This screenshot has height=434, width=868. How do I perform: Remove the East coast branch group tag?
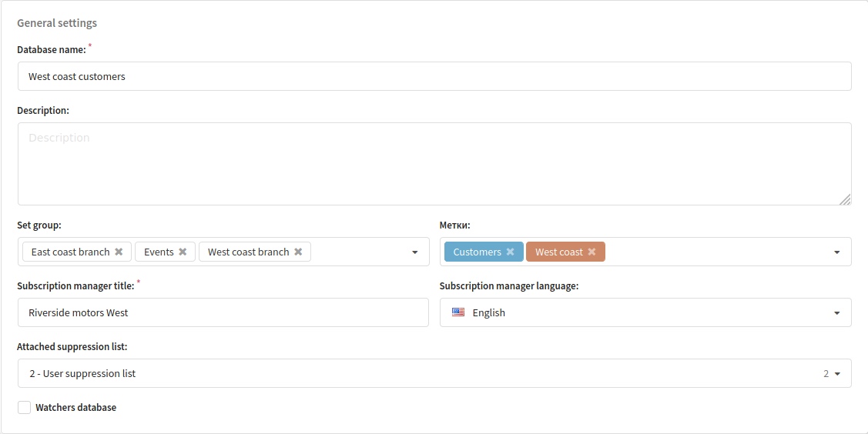click(119, 252)
